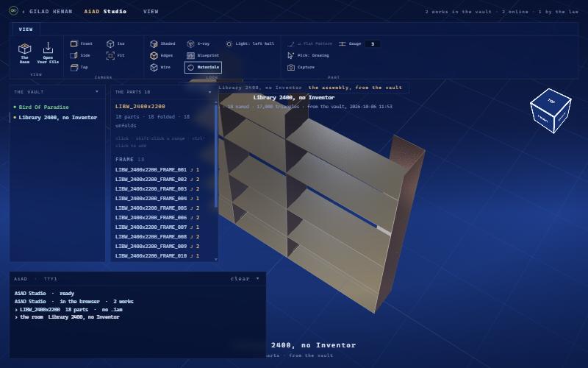
Task: Capture the current view
Action: 301,67
